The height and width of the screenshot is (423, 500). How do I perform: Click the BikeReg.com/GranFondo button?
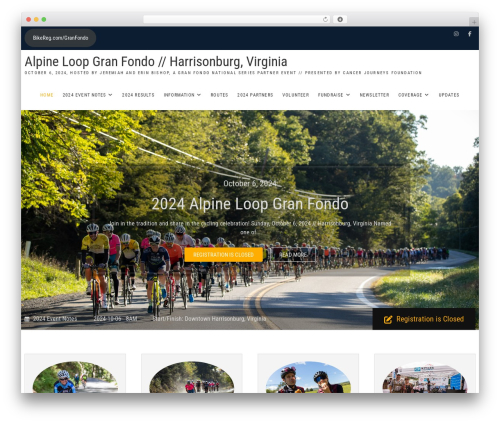[x=60, y=38]
